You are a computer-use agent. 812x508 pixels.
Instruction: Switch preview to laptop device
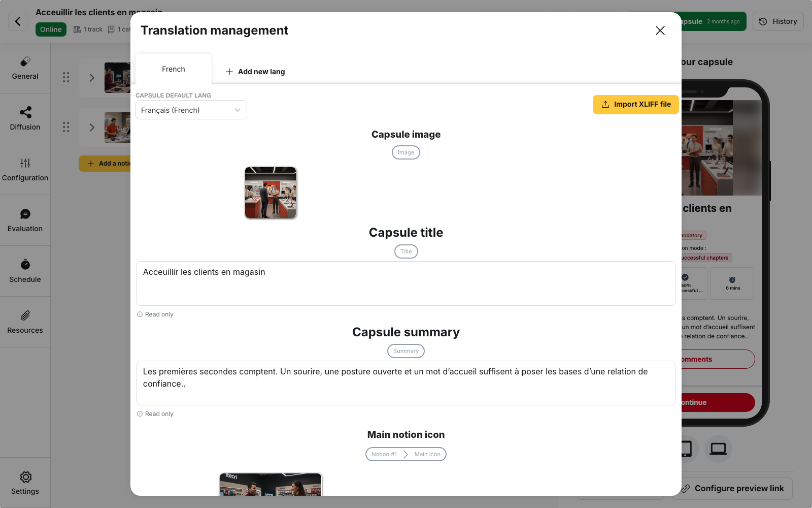718,449
